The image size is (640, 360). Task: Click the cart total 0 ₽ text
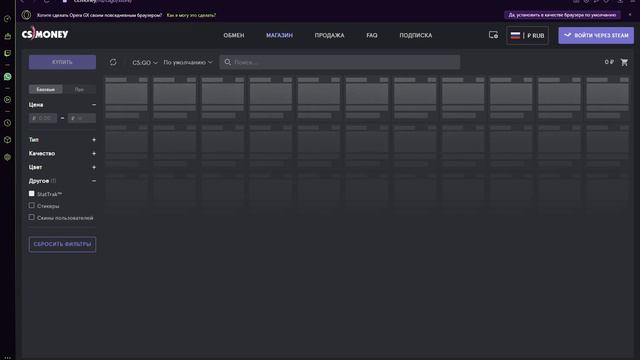pyautogui.click(x=609, y=62)
